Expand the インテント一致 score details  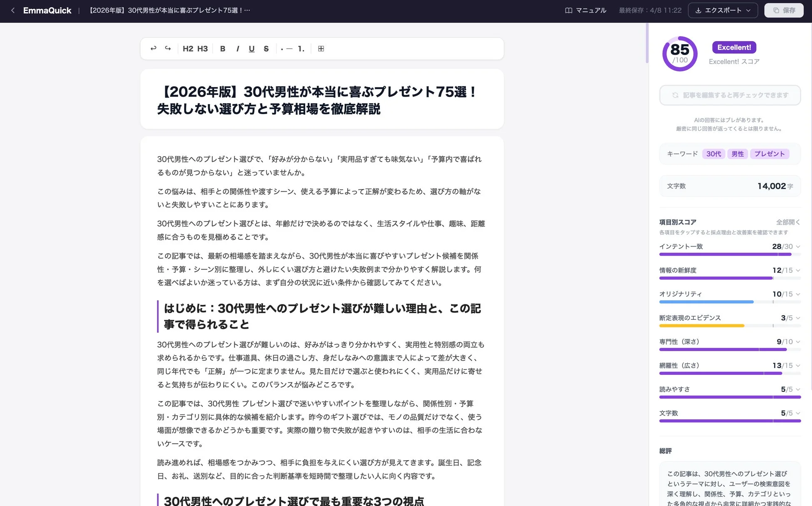coord(797,246)
